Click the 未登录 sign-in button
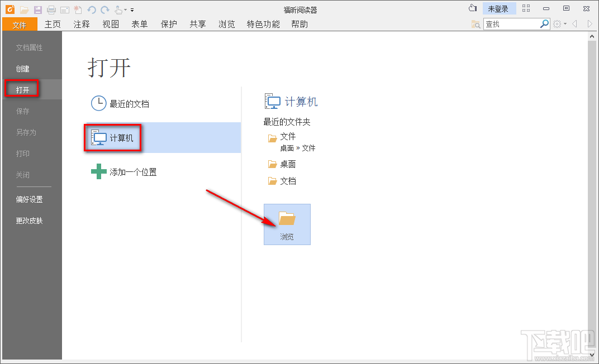 500,8
